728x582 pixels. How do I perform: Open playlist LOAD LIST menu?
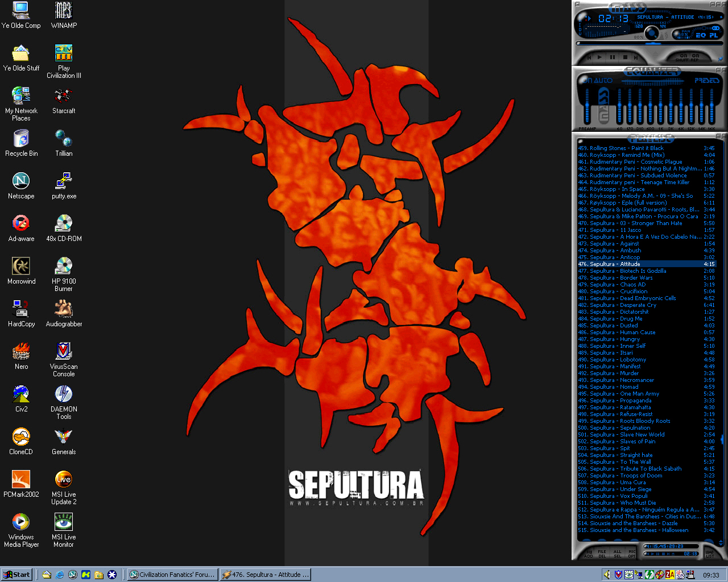click(x=710, y=554)
